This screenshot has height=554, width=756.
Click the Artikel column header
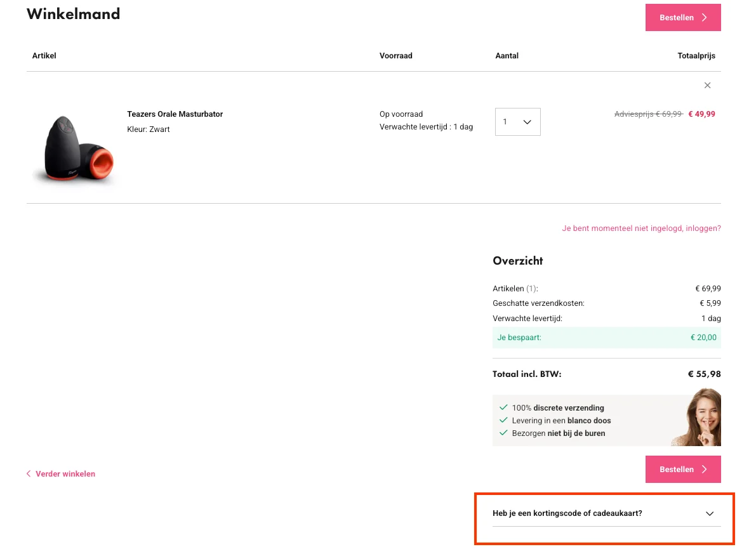(x=44, y=55)
